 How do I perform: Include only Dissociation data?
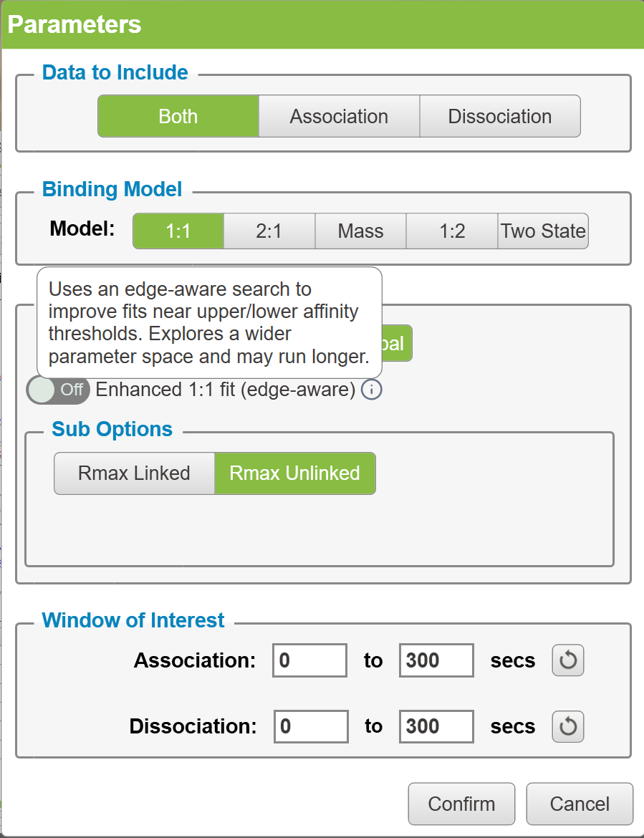pyautogui.click(x=500, y=116)
